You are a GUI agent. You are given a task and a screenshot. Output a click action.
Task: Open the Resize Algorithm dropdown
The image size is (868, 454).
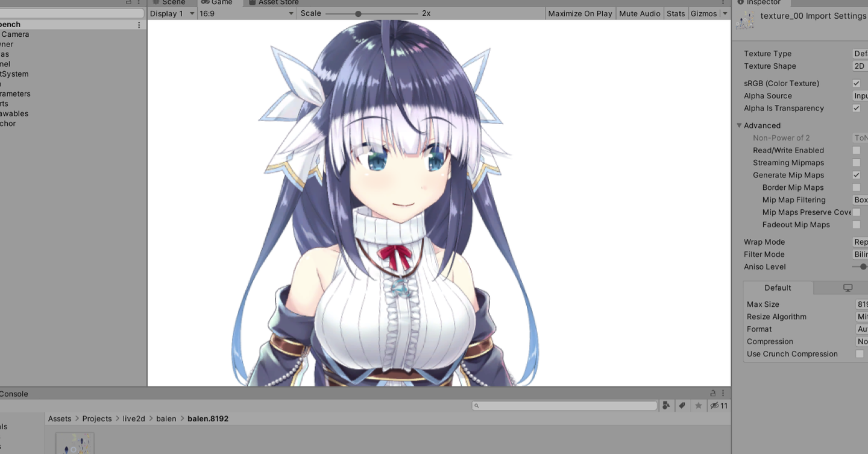click(861, 317)
